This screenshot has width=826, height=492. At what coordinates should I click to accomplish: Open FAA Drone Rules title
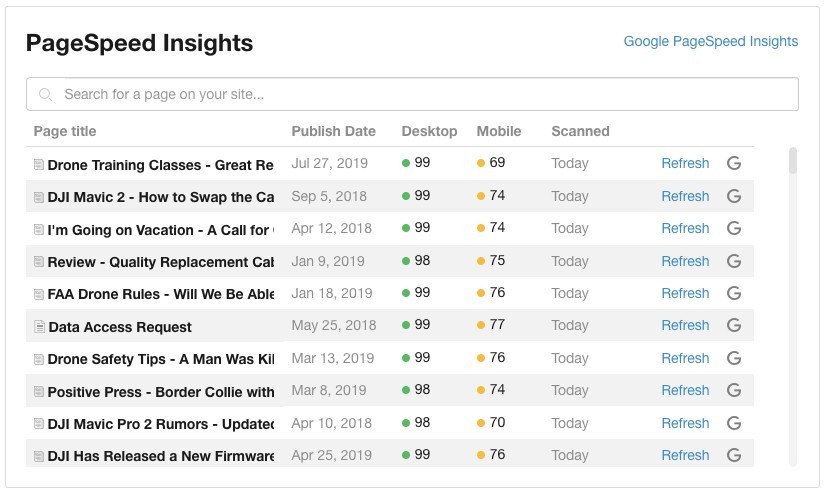coord(161,294)
